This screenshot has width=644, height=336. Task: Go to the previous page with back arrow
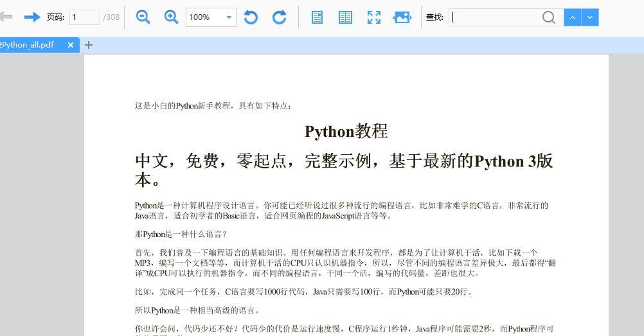pos(6,17)
